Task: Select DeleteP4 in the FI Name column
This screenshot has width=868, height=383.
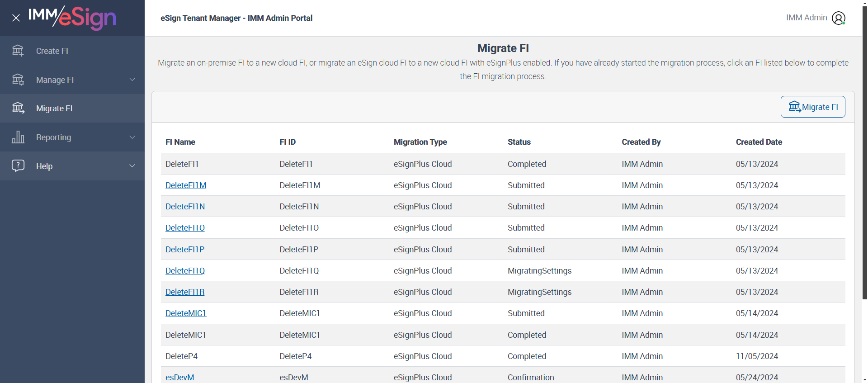Action: pyautogui.click(x=181, y=356)
